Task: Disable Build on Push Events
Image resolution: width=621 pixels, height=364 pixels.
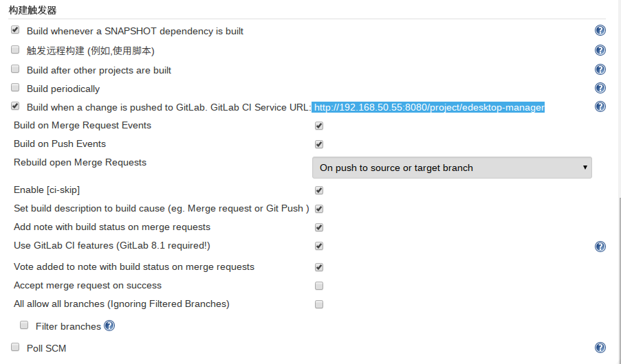Action: (x=319, y=144)
